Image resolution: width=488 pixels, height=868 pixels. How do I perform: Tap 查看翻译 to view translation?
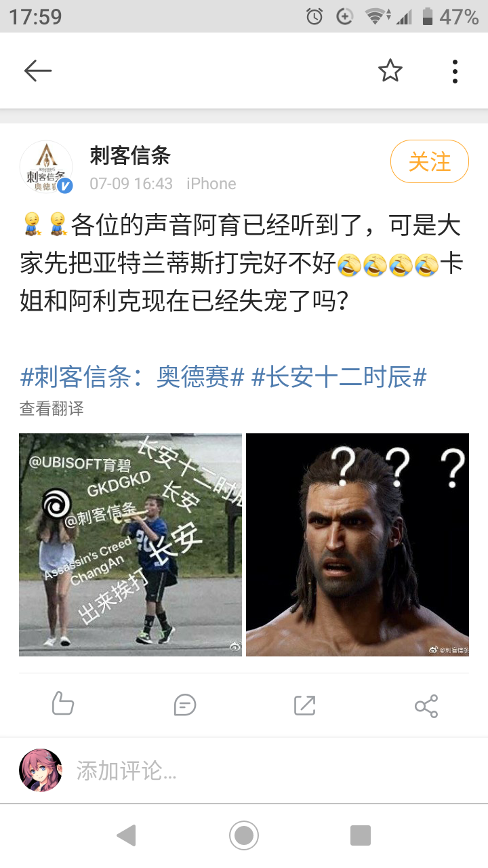click(52, 408)
